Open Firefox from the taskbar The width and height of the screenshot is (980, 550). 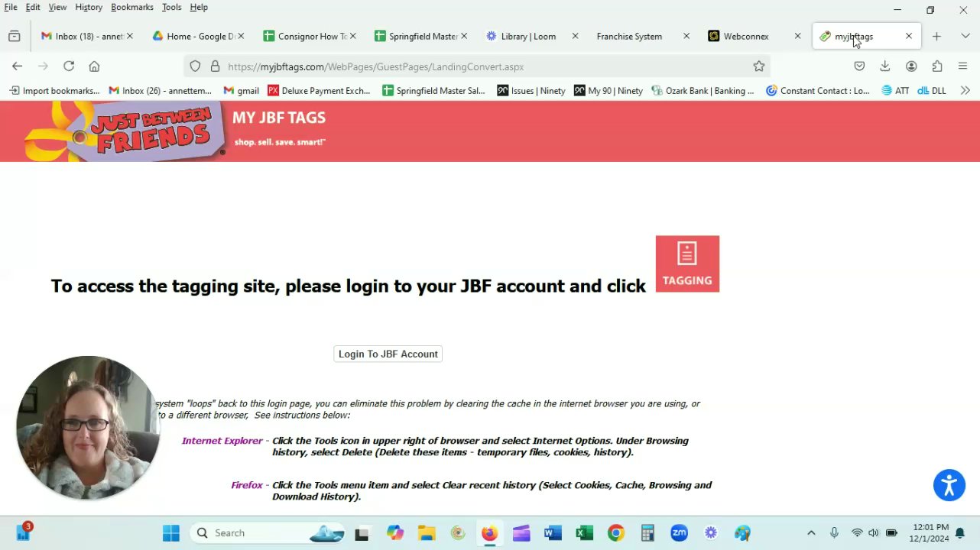(489, 532)
